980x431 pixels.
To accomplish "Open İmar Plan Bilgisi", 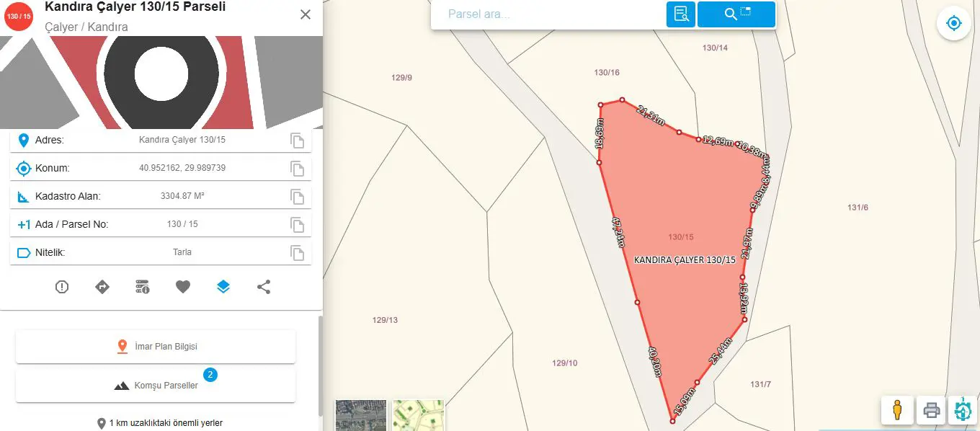I will (156, 347).
